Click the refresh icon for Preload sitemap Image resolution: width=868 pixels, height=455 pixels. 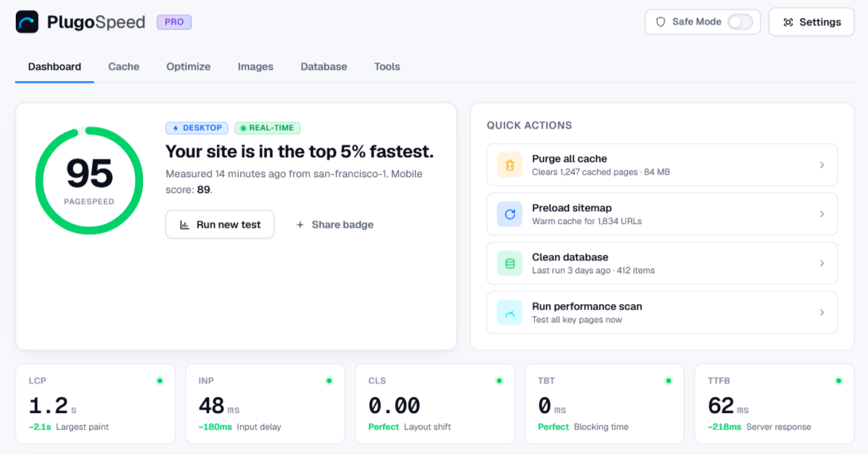pos(510,214)
